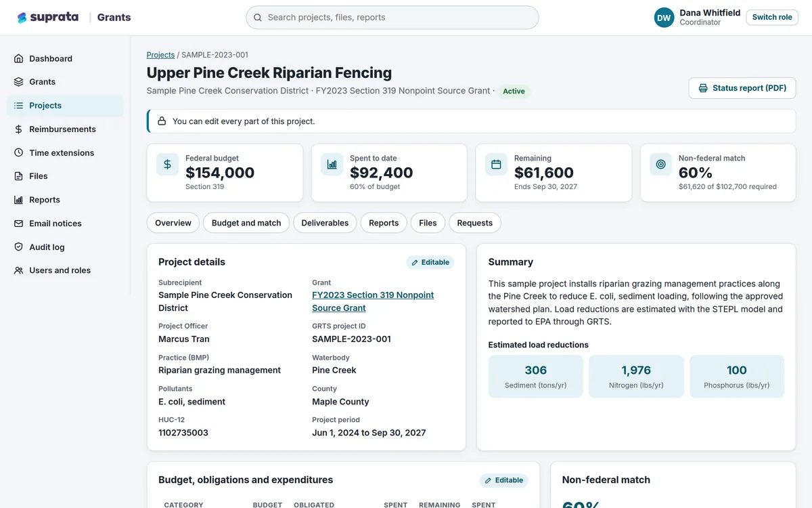Image resolution: width=812 pixels, height=508 pixels.
Task: Open the Reports bar chart icon
Action: pos(18,200)
